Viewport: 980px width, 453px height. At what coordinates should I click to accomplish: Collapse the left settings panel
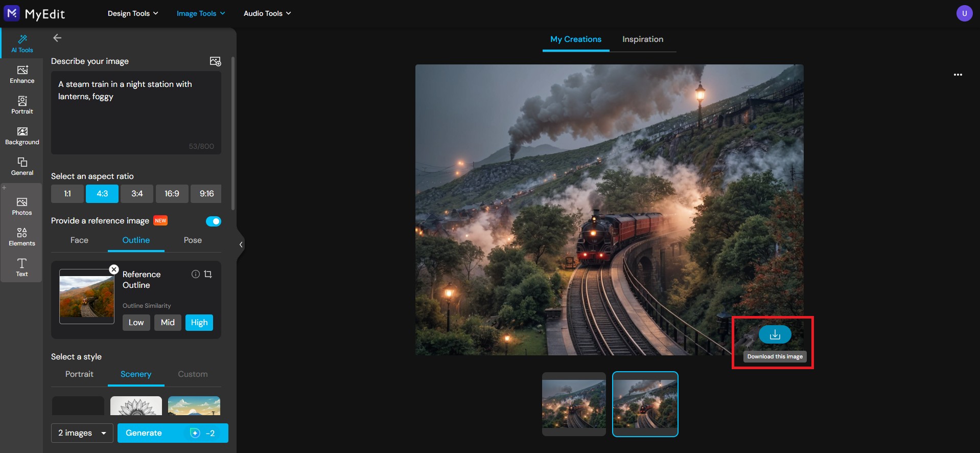click(x=241, y=244)
